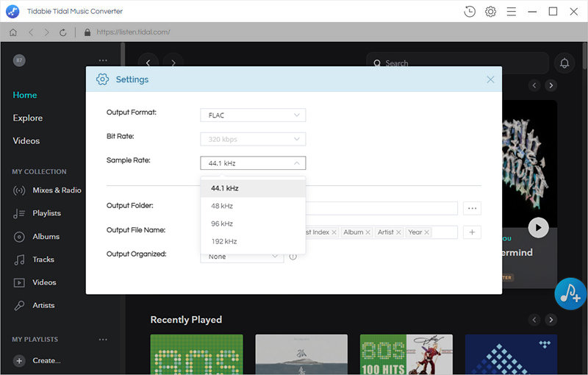Open 80s 100 Hits album thumbnail
Screen dimensions: 588x375
[406, 354]
